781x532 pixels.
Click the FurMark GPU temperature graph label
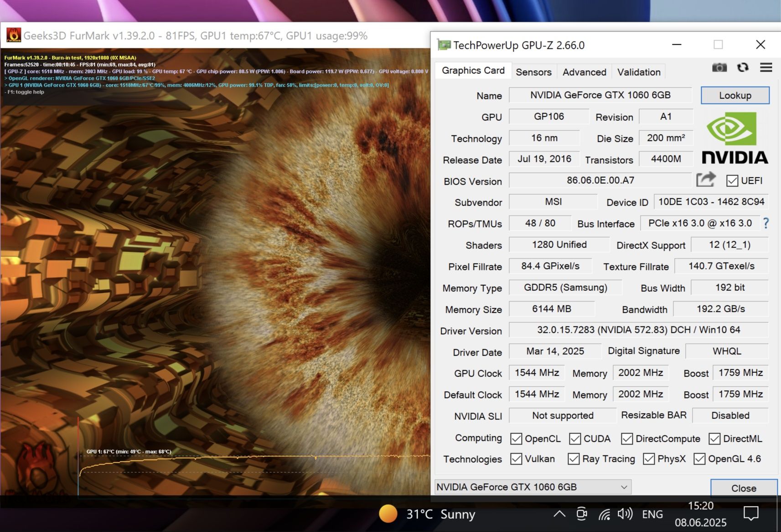(x=129, y=451)
